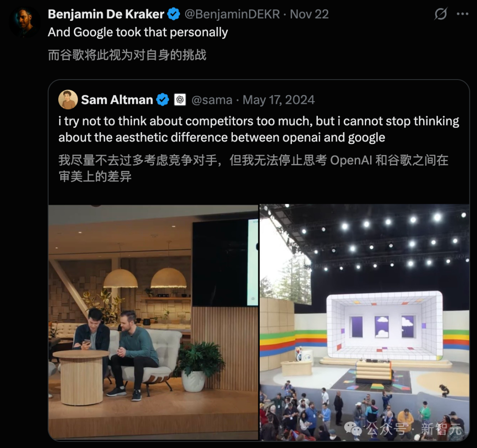Click the quoted tweet text about competitors

pyautogui.click(x=258, y=129)
